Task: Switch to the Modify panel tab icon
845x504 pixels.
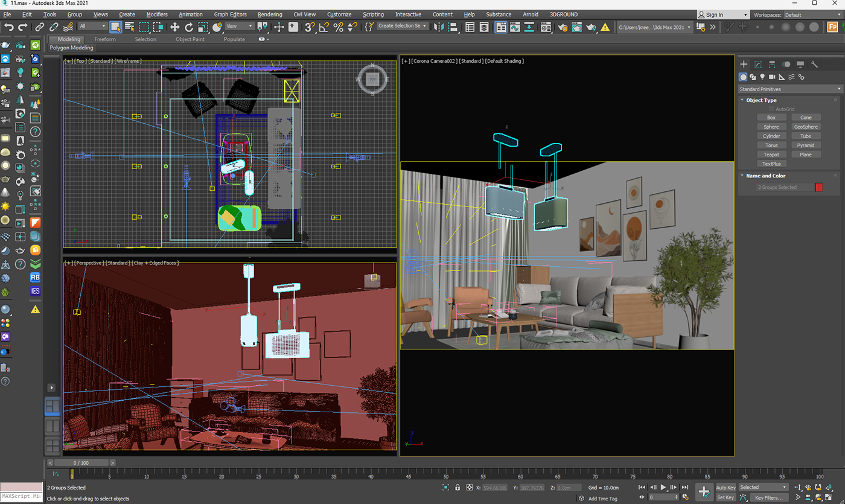Action: coord(758,64)
